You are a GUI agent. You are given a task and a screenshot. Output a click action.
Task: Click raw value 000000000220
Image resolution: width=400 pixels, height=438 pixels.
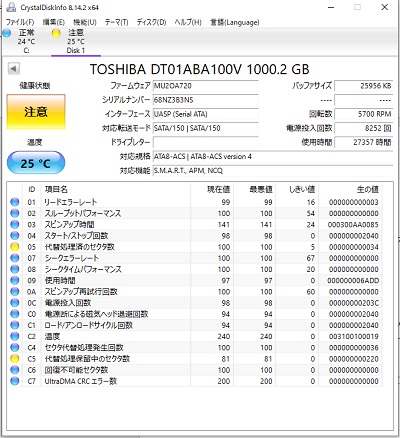click(x=353, y=359)
